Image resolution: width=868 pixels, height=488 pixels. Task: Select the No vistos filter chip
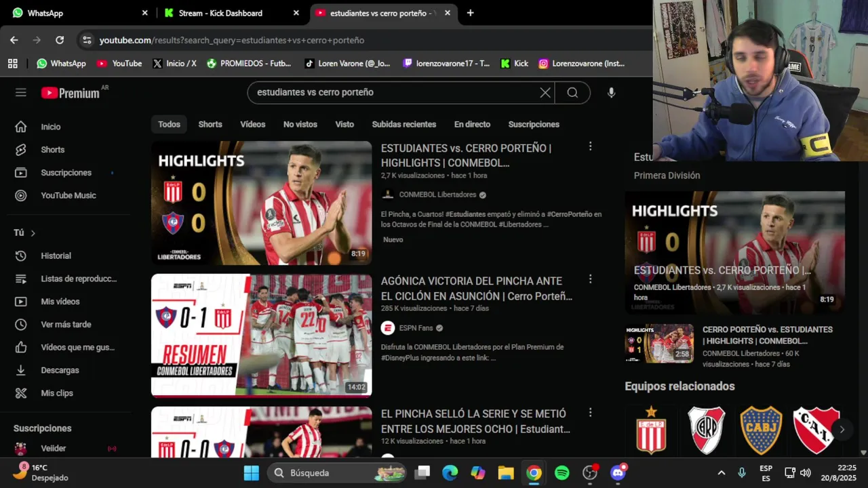pyautogui.click(x=300, y=125)
